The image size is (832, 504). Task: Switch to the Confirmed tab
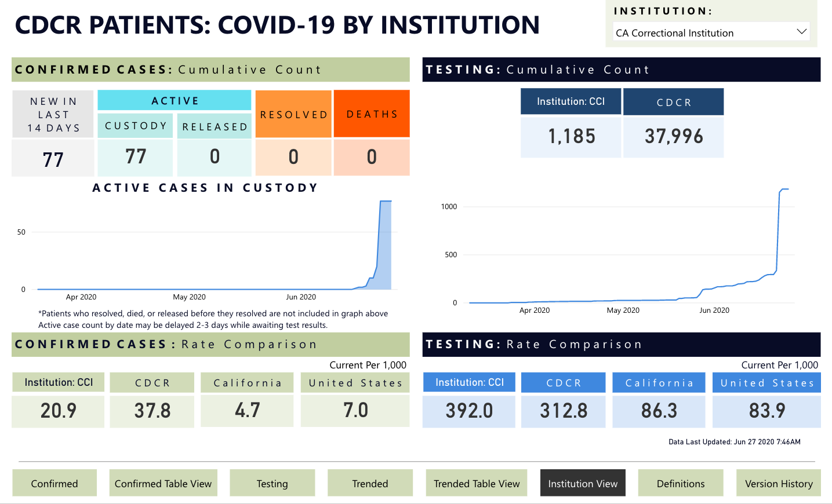point(55,483)
